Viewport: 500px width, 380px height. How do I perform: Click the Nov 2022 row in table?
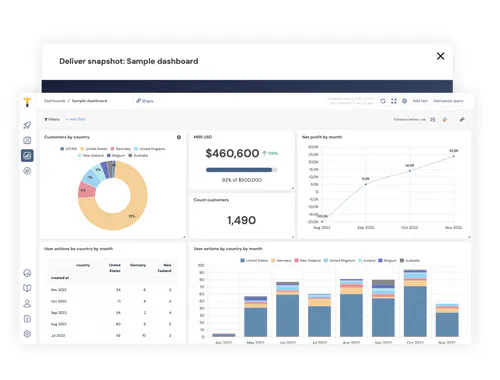tap(112, 290)
